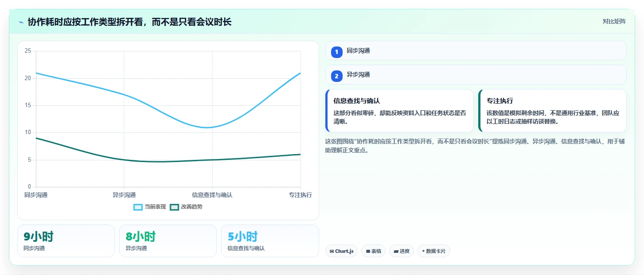Click the 专注执行 x-axis label
Viewport: 644px width, 275px height.
pyautogui.click(x=301, y=195)
